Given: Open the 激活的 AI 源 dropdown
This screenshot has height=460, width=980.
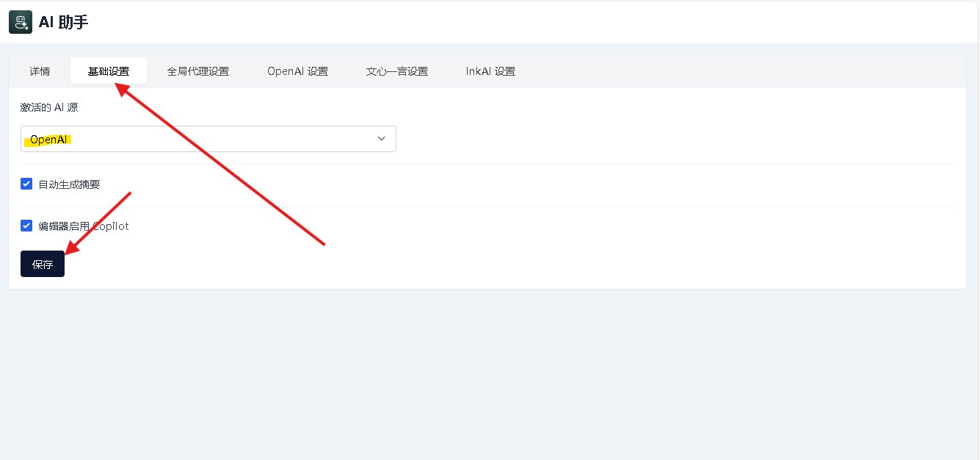Looking at the screenshot, I should point(208,139).
